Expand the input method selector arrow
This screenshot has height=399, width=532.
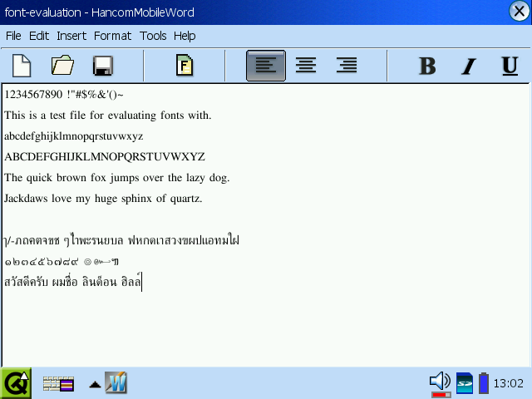pos(95,384)
